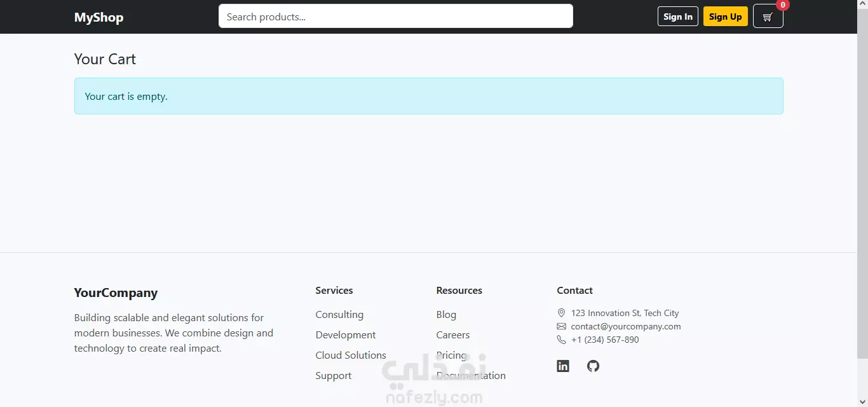
Task: Open the Support link
Action: tap(334, 376)
